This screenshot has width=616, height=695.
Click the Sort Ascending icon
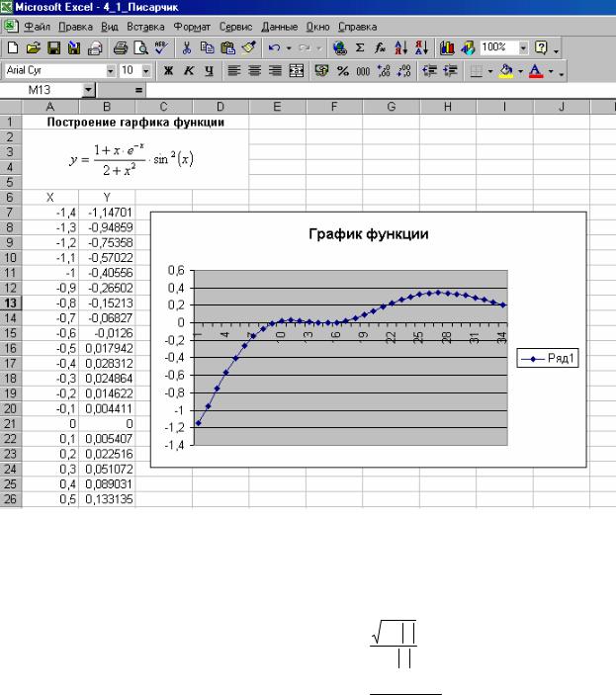pyautogui.click(x=397, y=47)
